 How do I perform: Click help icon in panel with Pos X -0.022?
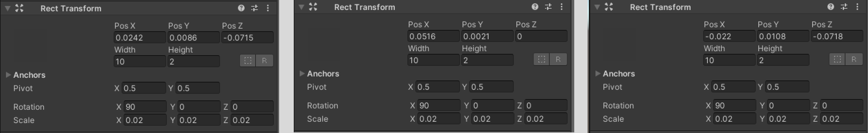tap(830, 7)
